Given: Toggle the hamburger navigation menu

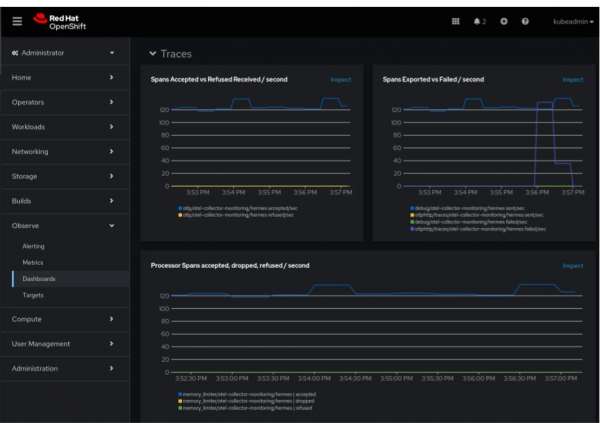Looking at the screenshot, I should click(x=17, y=21).
